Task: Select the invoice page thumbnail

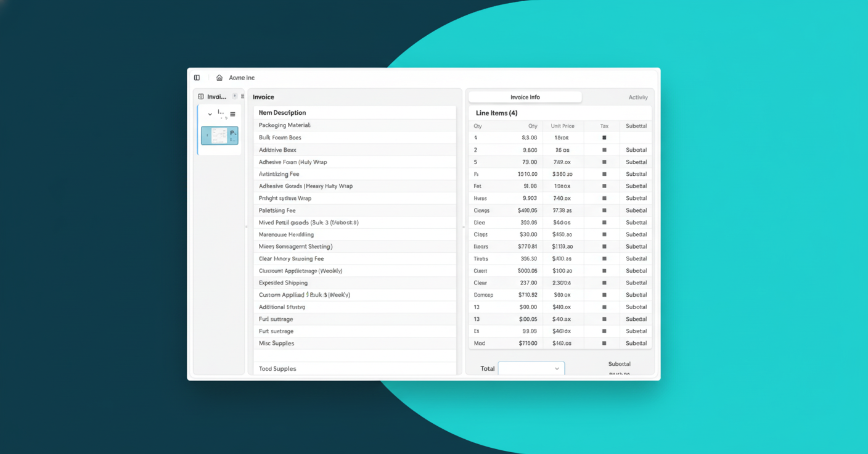Action: [x=219, y=135]
